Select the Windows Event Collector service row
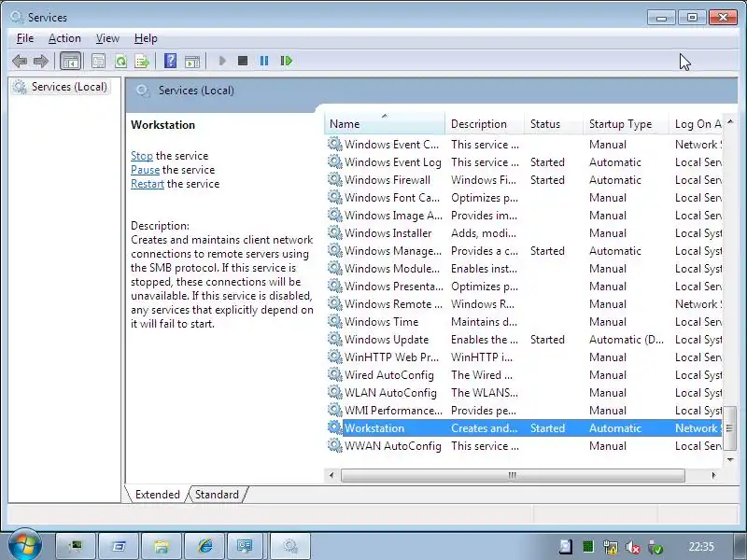The width and height of the screenshot is (747, 560). coord(524,145)
